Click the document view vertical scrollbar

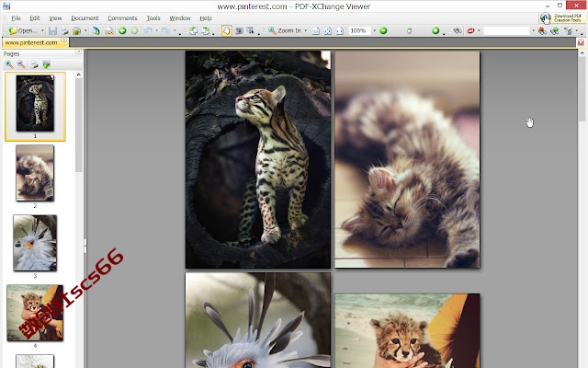pyautogui.click(x=582, y=88)
